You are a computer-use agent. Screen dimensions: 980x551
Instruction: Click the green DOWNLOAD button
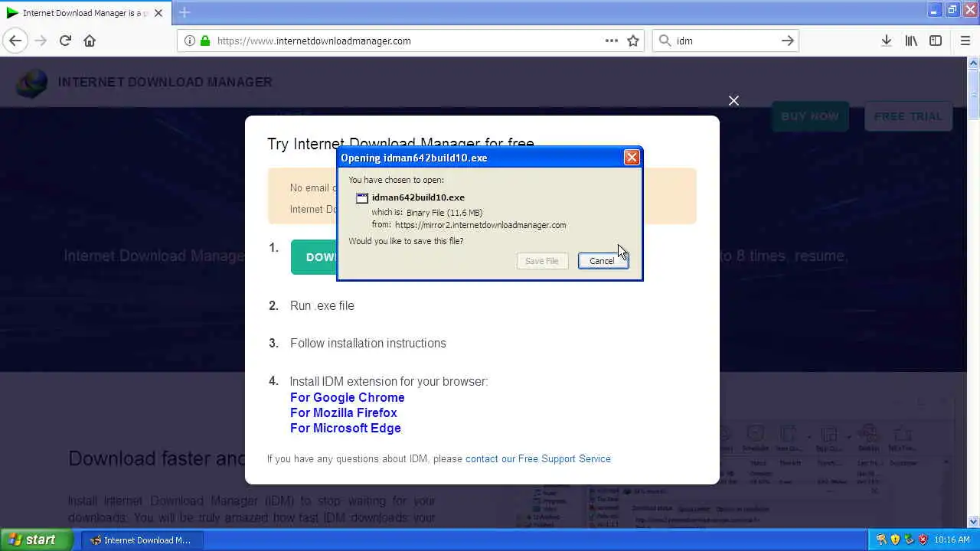(314, 257)
